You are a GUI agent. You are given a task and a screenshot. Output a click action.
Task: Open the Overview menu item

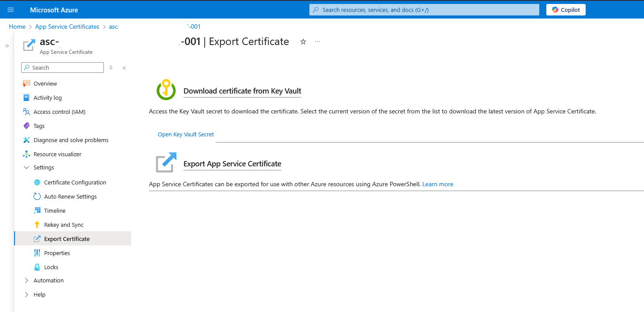[45, 83]
